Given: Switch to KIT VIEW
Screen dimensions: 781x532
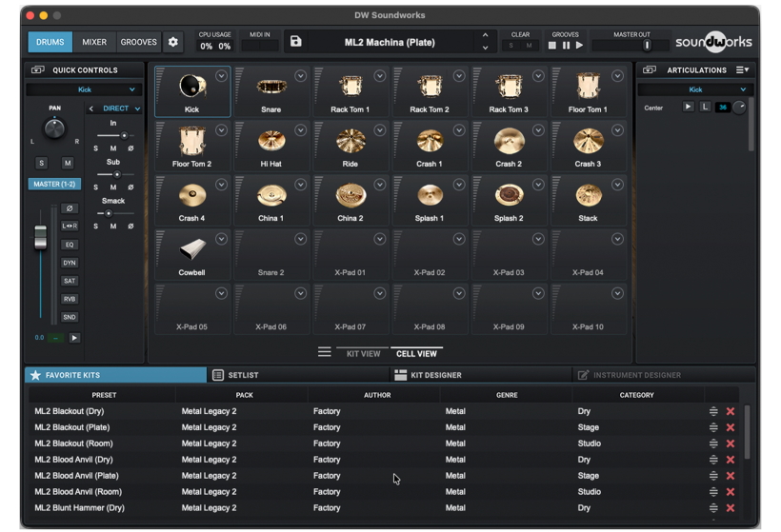Looking at the screenshot, I should click(363, 353).
